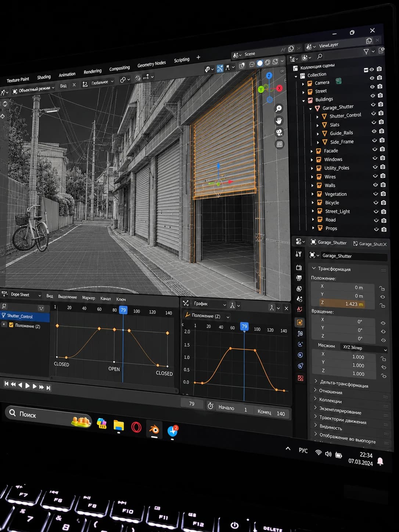Viewport: 399px width, 532px height.
Task: Click the outliner filter funnel icon
Action: (x=366, y=52)
